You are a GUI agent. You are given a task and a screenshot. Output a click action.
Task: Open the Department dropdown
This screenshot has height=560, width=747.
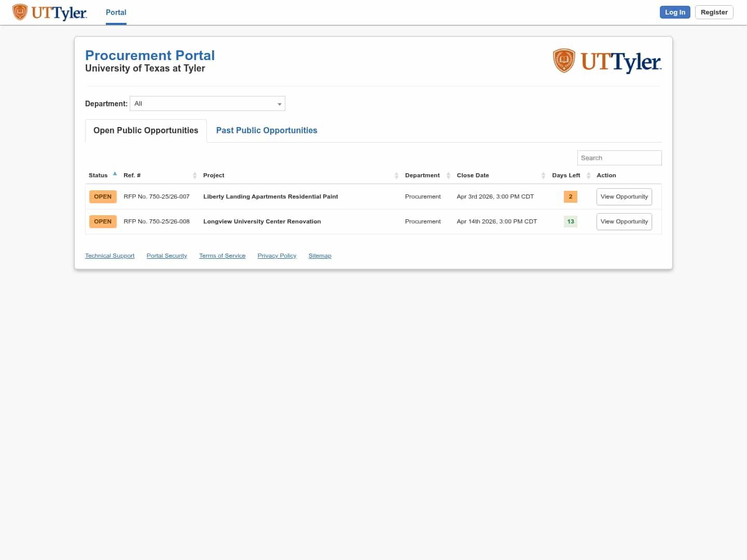click(x=208, y=104)
